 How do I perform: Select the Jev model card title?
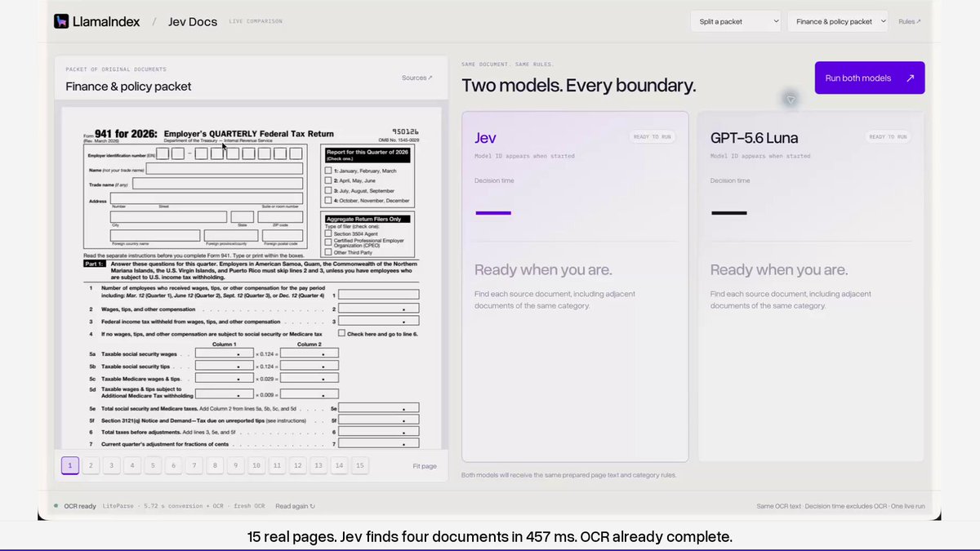coord(485,138)
